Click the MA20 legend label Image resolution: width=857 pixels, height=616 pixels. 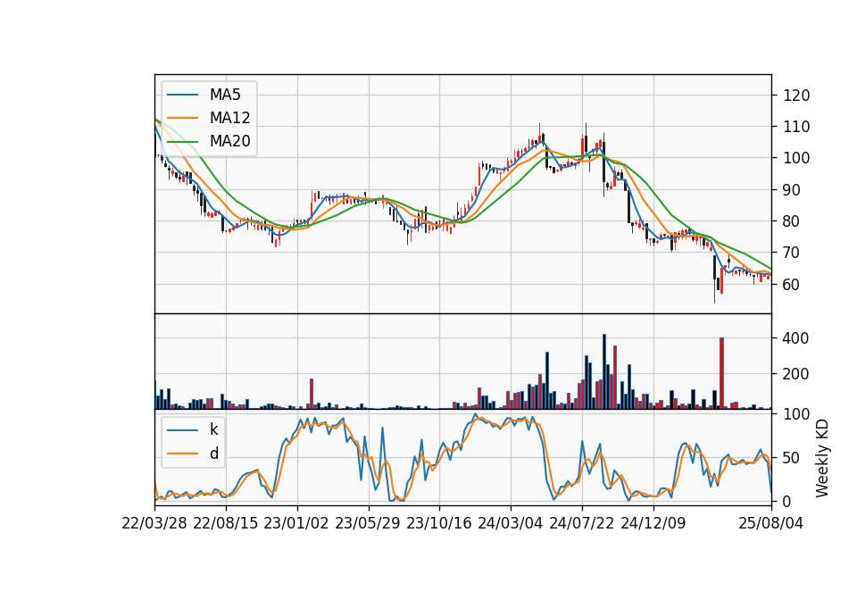point(229,141)
